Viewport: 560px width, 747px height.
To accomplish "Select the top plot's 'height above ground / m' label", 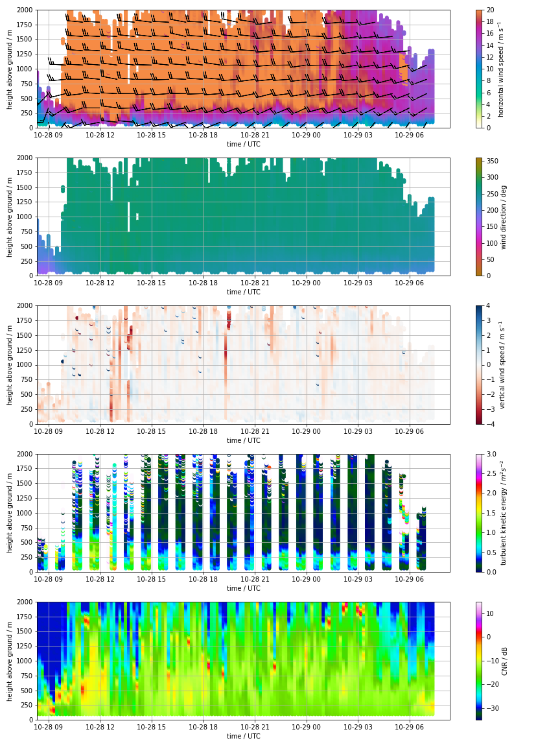I will [10, 69].
